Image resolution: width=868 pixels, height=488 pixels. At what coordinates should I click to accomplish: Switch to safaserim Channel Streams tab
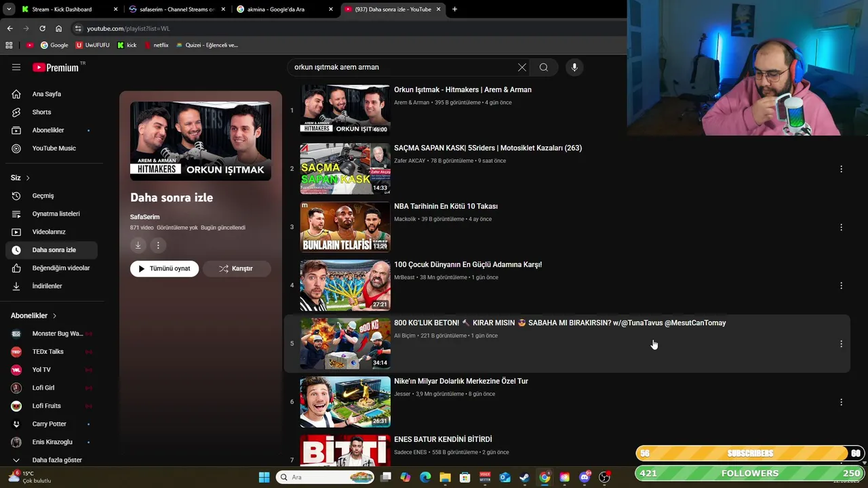click(176, 9)
